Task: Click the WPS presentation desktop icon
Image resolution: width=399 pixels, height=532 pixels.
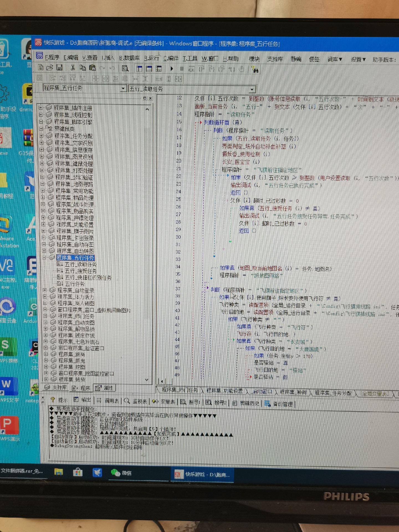Action: (9, 428)
